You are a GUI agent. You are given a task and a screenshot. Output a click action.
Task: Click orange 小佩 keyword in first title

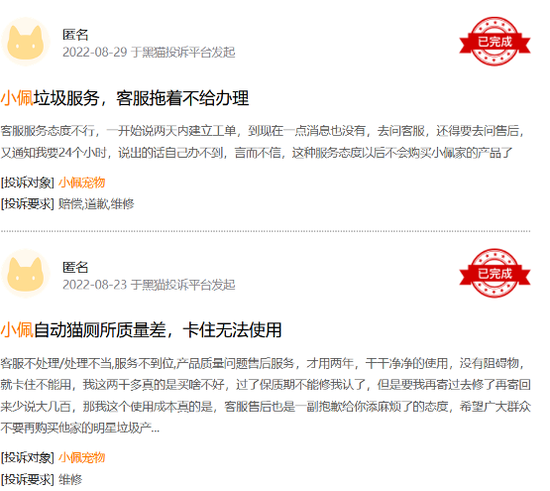pos(17,98)
